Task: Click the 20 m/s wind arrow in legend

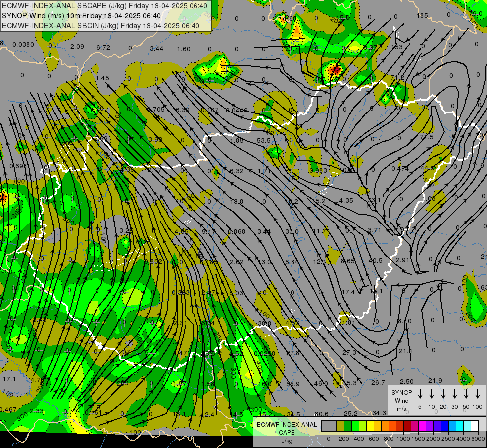Action: point(443,394)
